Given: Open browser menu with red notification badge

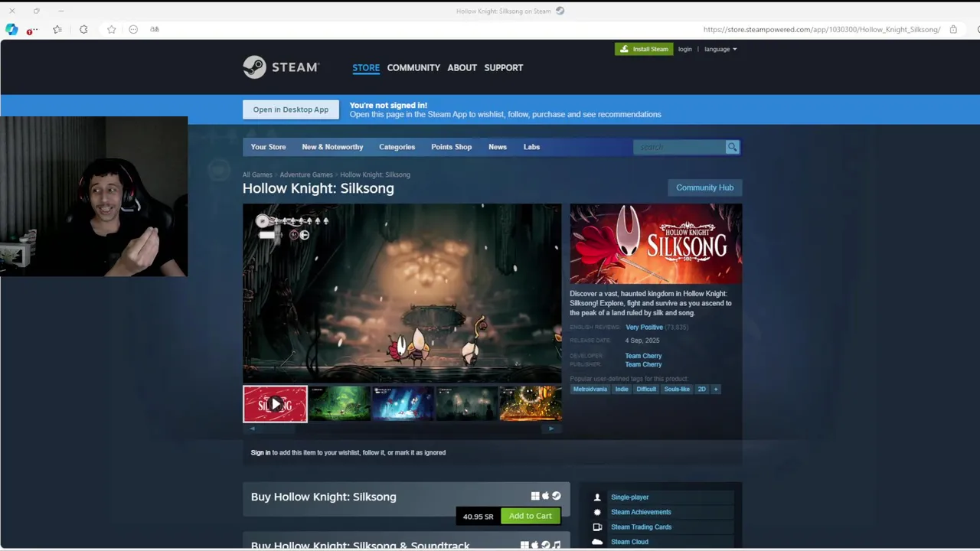Looking at the screenshot, I should (x=31, y=30).
